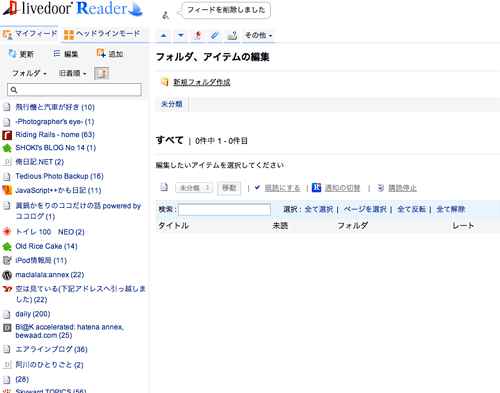500x393 pixels.
Task: Sort by タイトル column header
Action: pyautogui.click(x=173, y=226)
